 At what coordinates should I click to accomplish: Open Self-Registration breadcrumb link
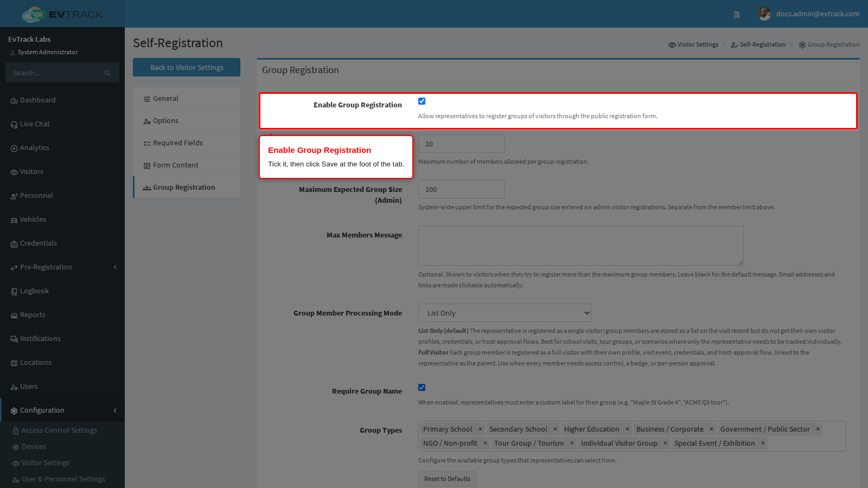pyautogui.click(x=758, y=44)
